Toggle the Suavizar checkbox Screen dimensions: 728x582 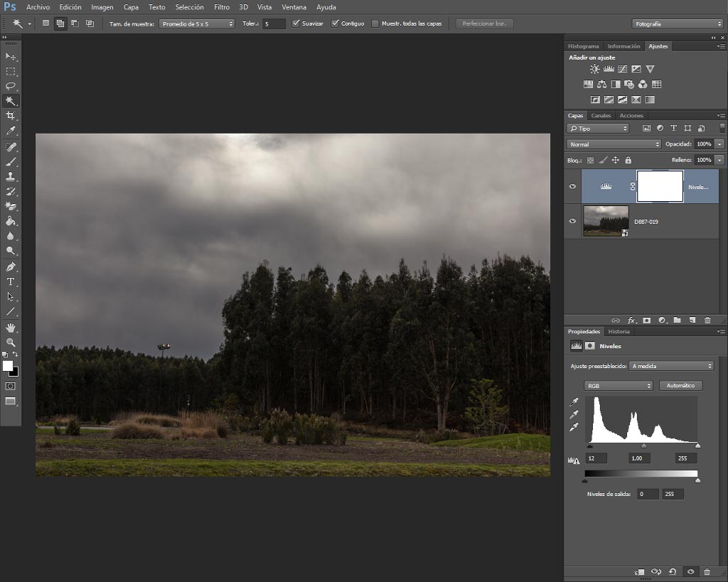295,23
